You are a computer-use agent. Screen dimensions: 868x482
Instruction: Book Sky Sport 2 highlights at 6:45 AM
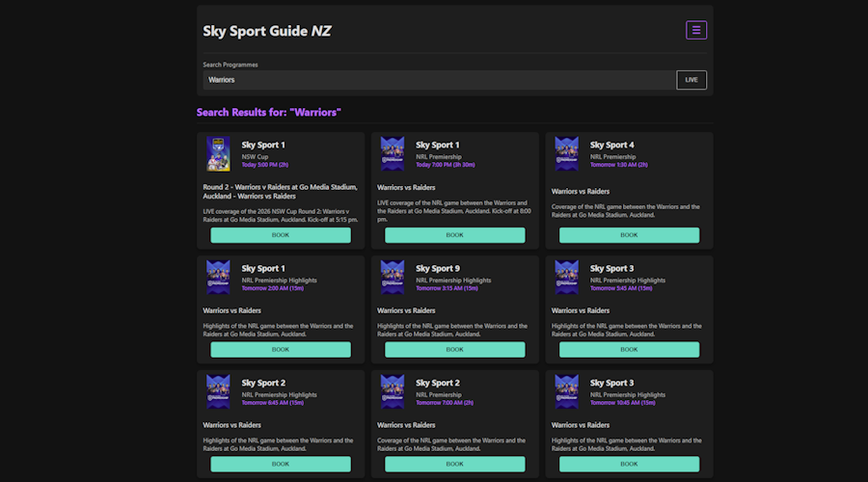pos(281,464)
